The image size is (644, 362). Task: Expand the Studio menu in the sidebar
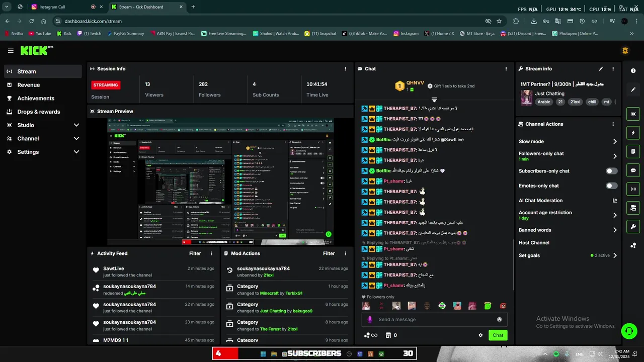coord(76,125)
